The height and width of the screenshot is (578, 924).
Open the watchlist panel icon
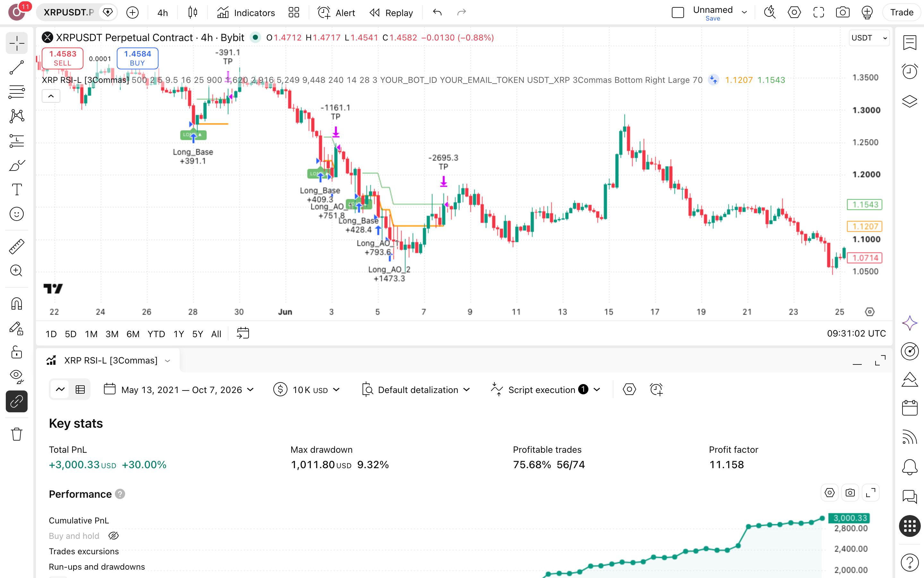pos(910,42)
